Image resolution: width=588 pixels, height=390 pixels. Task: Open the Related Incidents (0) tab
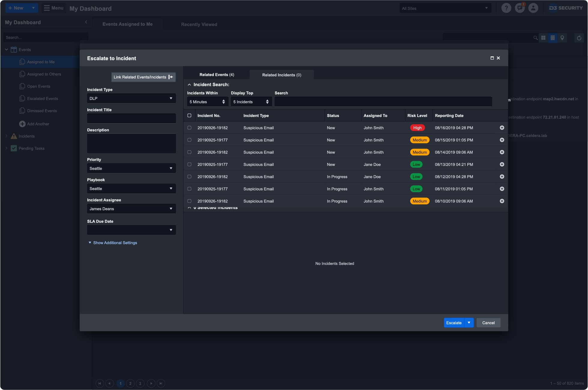(281, 75)
